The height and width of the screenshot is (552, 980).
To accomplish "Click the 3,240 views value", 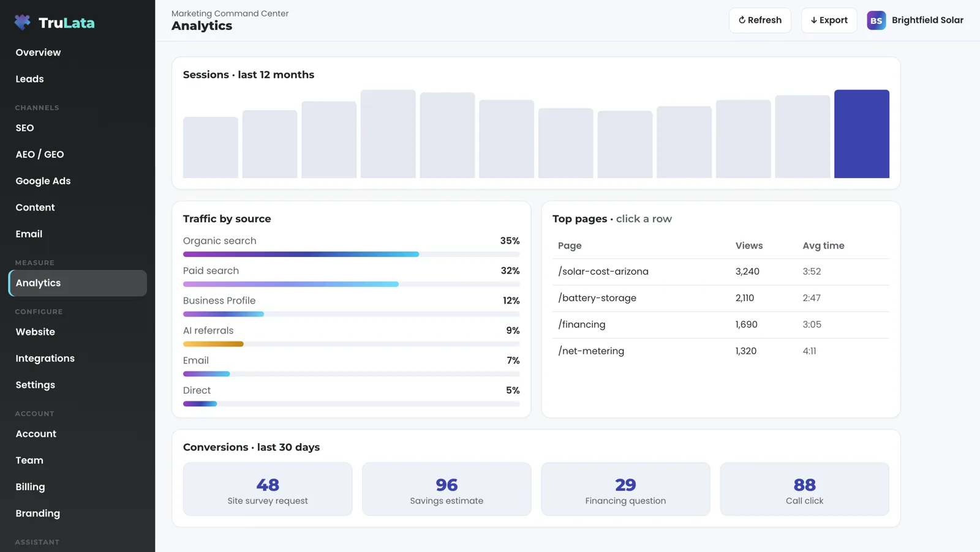I will click(x=747, y=272).
